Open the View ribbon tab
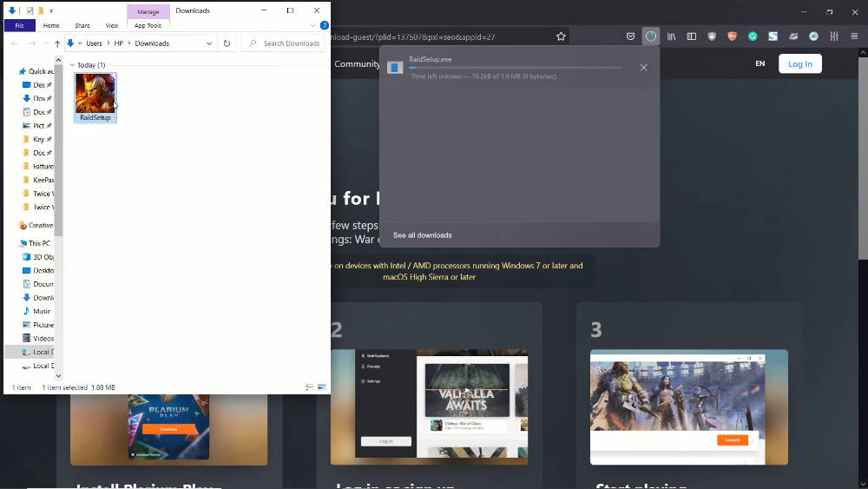The image size is (868, 489). [112, 25]
